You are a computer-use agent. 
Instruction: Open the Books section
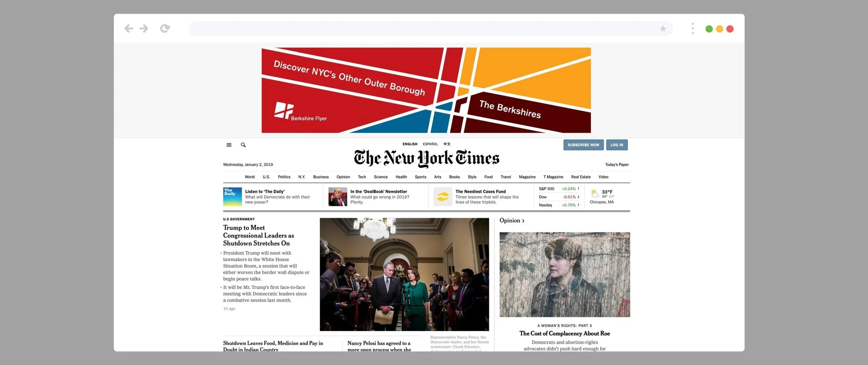[454, 177]
